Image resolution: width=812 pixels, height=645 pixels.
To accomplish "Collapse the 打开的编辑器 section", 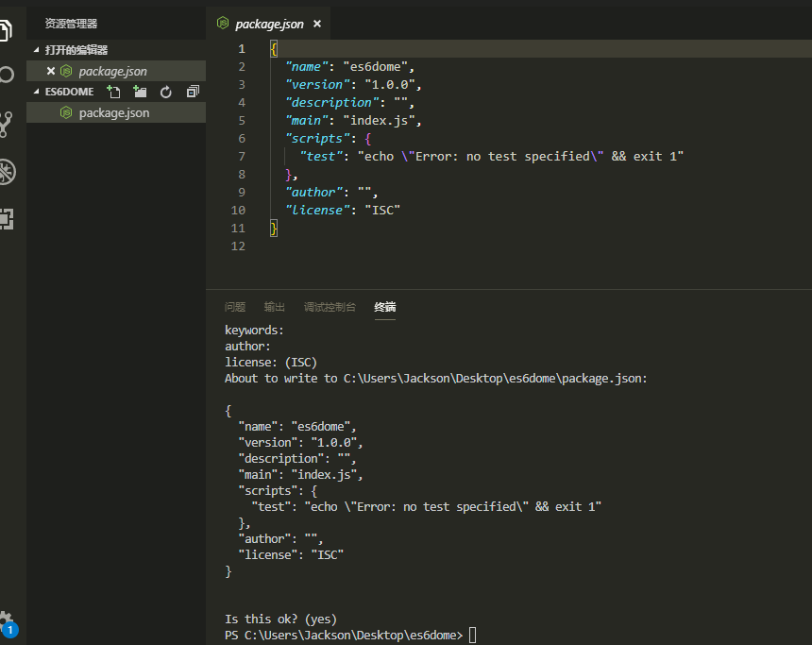I will [36, 50].
